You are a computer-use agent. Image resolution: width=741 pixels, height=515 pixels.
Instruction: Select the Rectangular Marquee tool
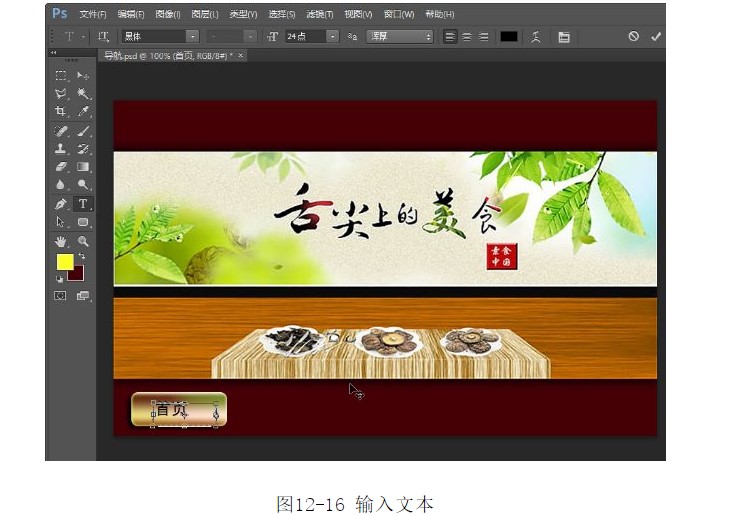click(61, 76)
